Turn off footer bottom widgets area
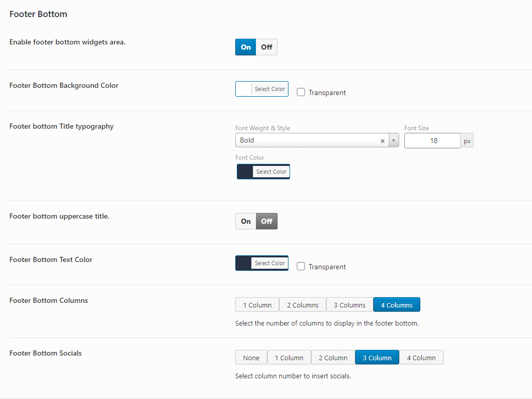The image size is (532, 399). [267, 47]
